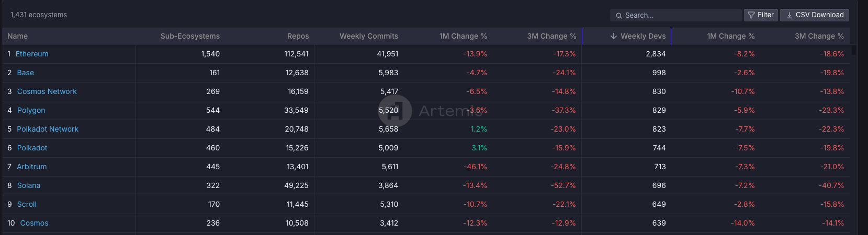This screenshot has height=235, width=868.
Task: Focus the Search ecosystems field
Action: coord(675,15)
